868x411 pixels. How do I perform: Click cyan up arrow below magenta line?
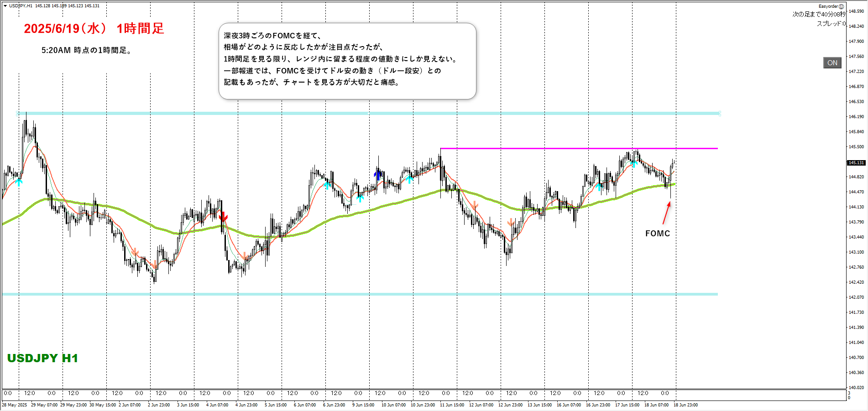pyautogui.click(x=634, y=163)
